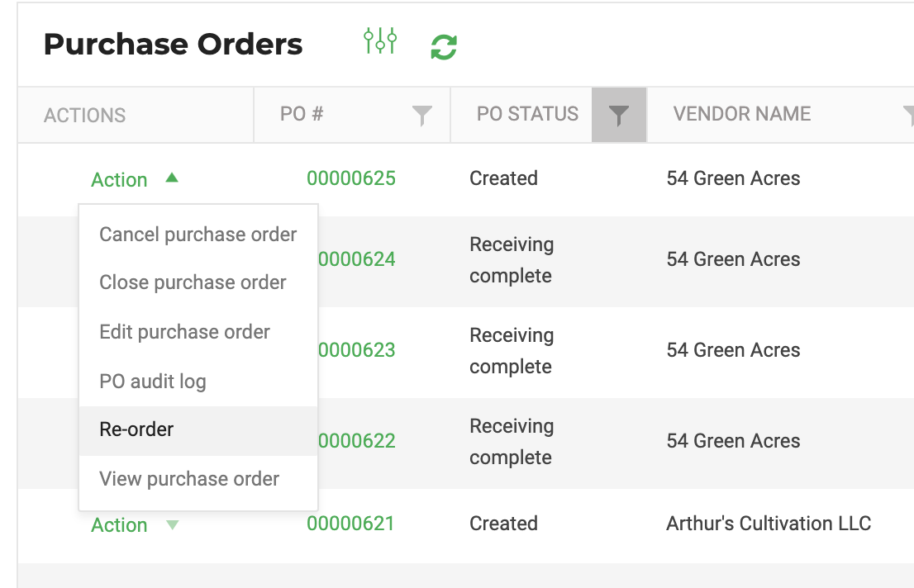Open purchase order 00000622 link
914x588 pixels.
(x=357, y=440)
